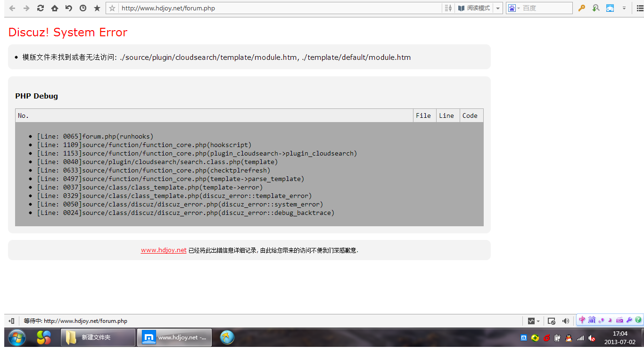This screenshot has height=362, width=644.
Task: Open browsing history clock icon
Action: (x=83, y=8)
